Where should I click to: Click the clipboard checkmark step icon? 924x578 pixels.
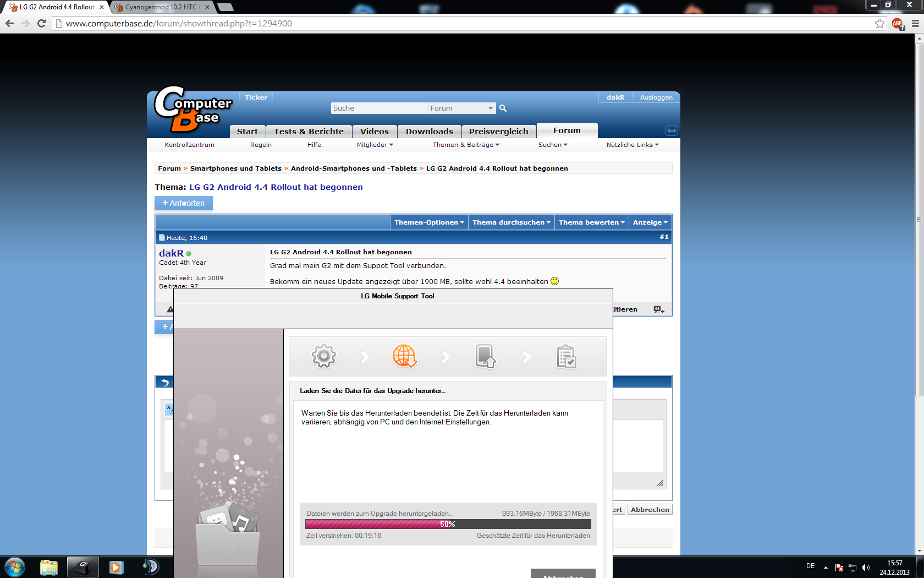click(566, 356)
